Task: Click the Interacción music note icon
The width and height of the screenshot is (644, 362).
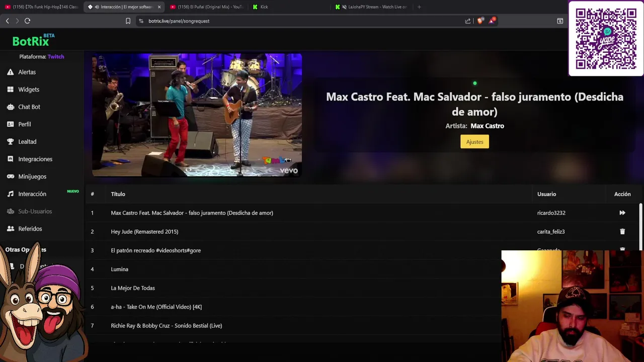Action: (10, 194)
